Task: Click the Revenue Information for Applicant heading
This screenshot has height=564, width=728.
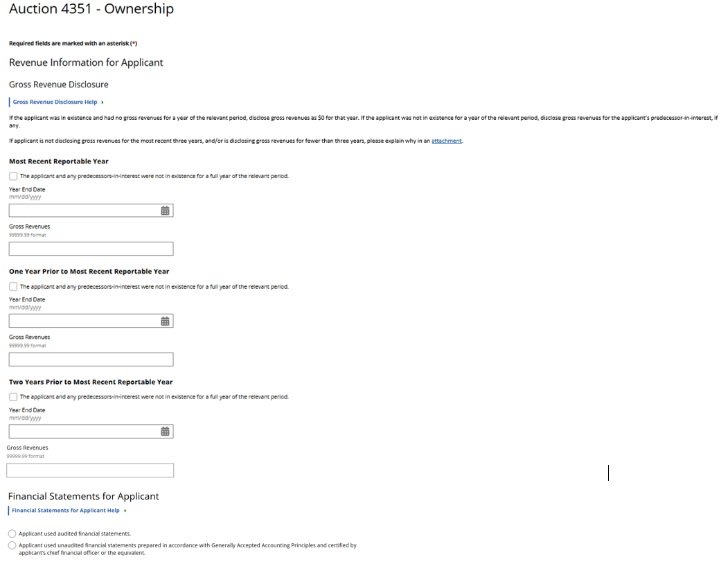Action: tap(86, 62)
